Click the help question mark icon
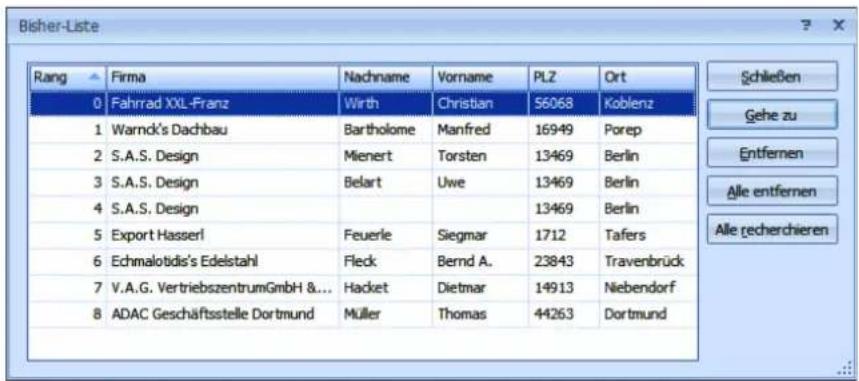The image size is (859, 381). click(x=806, y=25)
